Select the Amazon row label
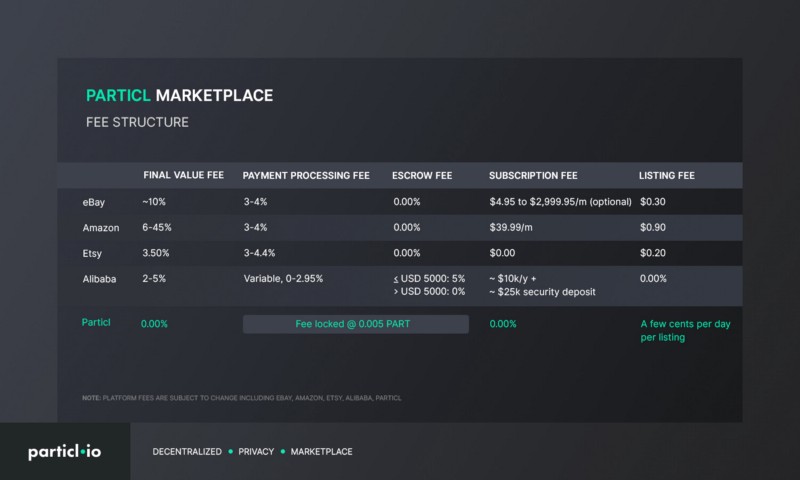The image size is (800, 480). point(101,228)
